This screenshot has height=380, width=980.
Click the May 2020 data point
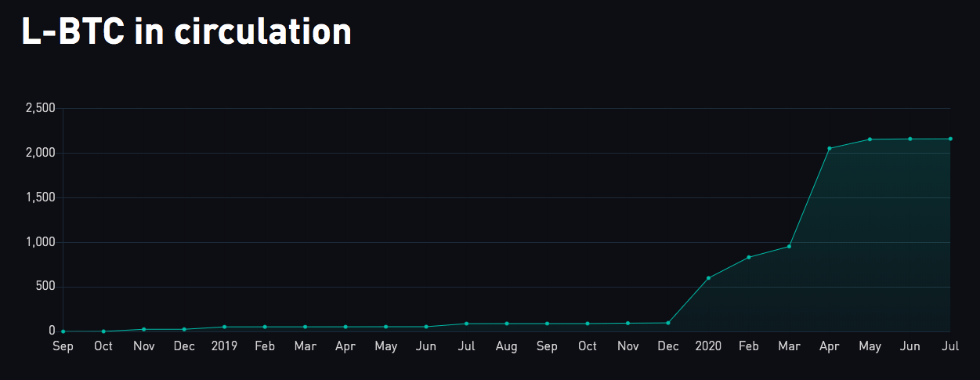tap(870, 139)
